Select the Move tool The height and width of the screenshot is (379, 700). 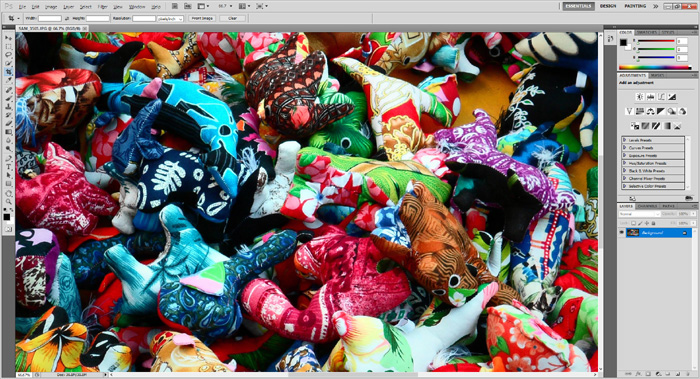(8, 38)
